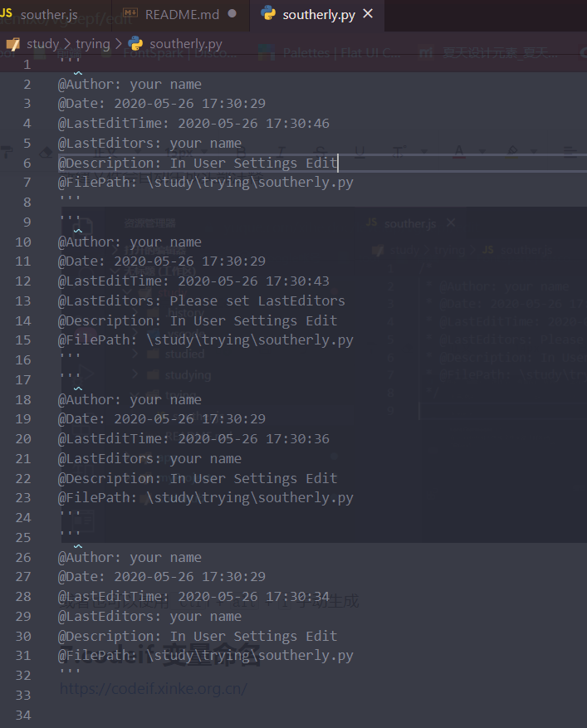
Task: Select the southerly.py editor tab
Action: tap(319, 15)
